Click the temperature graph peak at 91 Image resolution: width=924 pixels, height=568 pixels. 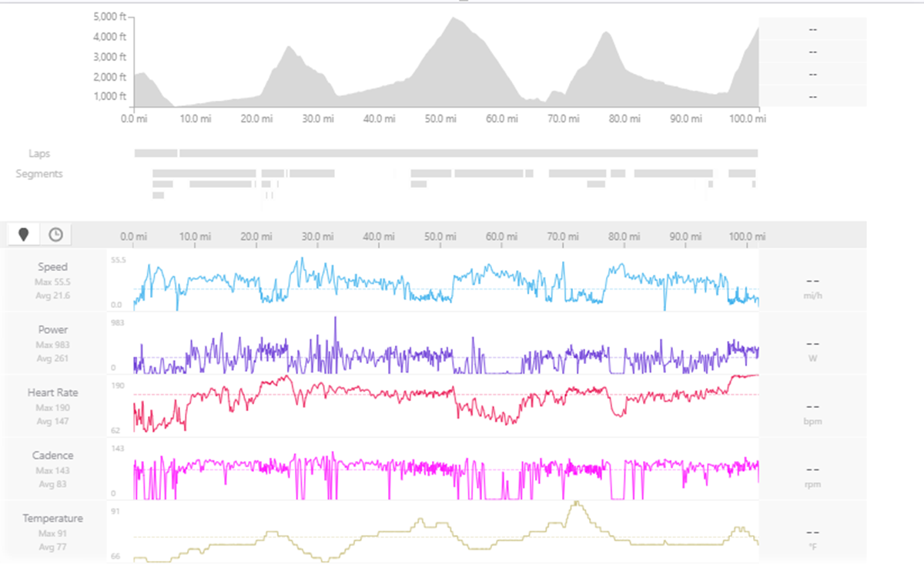pos(576,503)
